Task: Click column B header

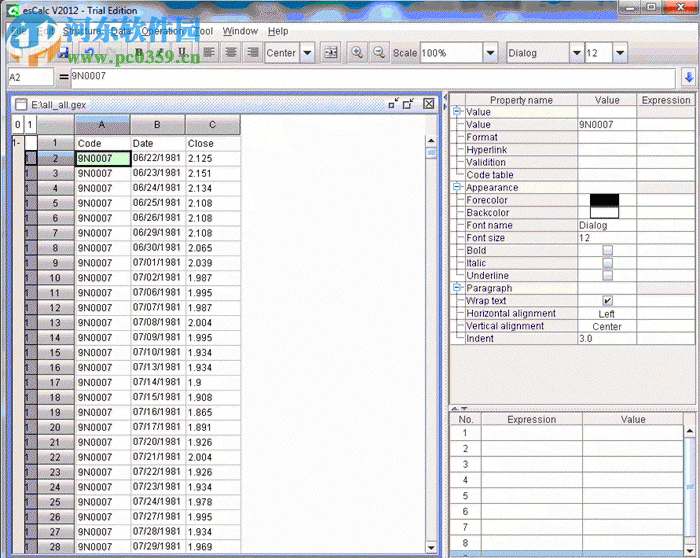Action: coord(158,124)
